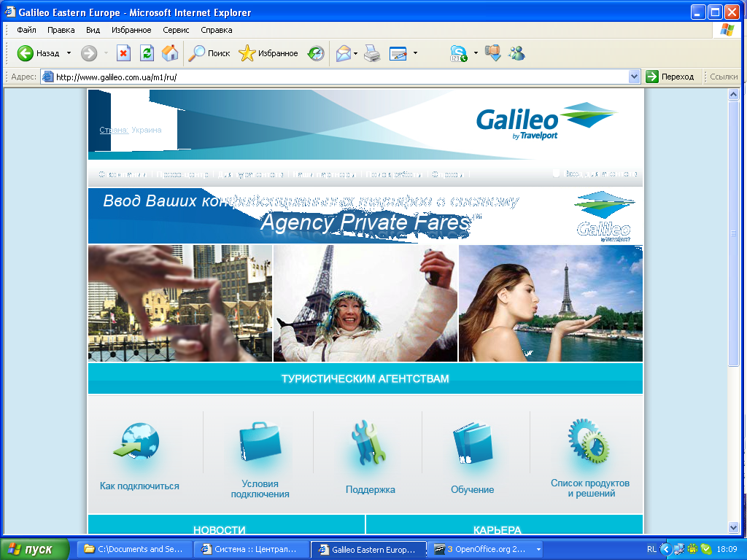Screen dimensions: 747x560
Task: Click the Поддержка link text
Action: click(x=370, y=489)
